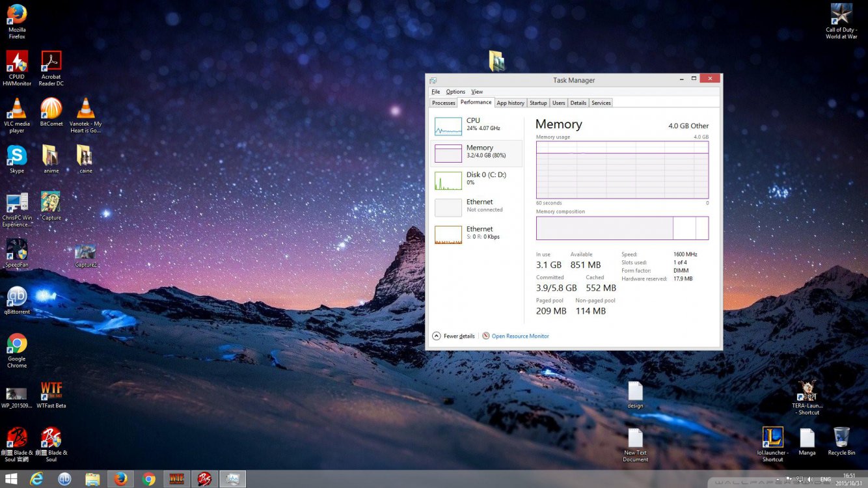Open the Acrobat Reader DC shortcut
868x488 pixels.
(51, 68)
